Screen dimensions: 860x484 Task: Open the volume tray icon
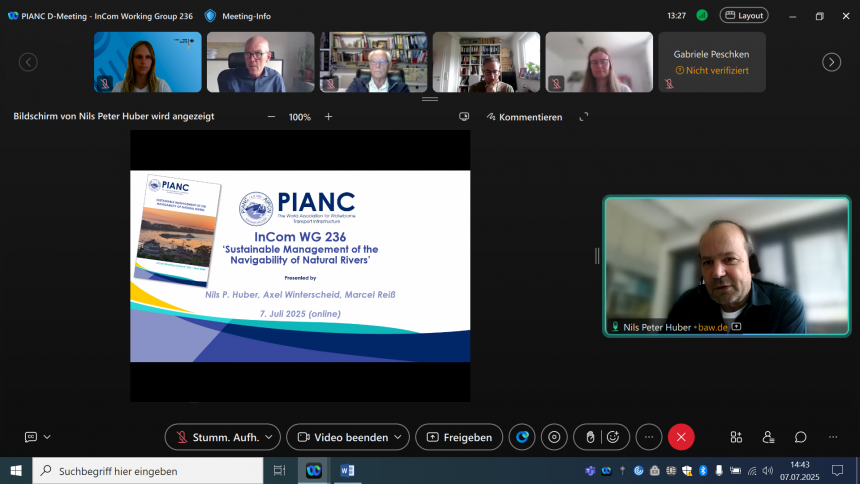768,471
